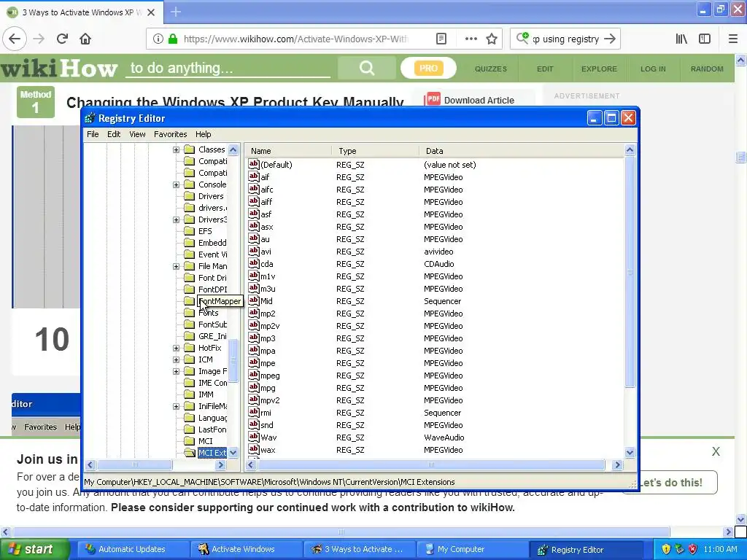Select the cda value string icon
The height and width of the screenshot is (560, 747).
pos(254,263)
